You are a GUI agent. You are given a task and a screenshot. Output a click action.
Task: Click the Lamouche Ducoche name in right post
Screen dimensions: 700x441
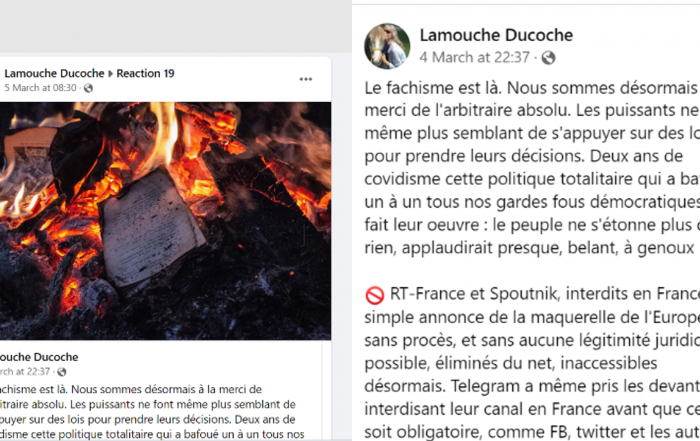pyautogui.click(x=496, y=35)
